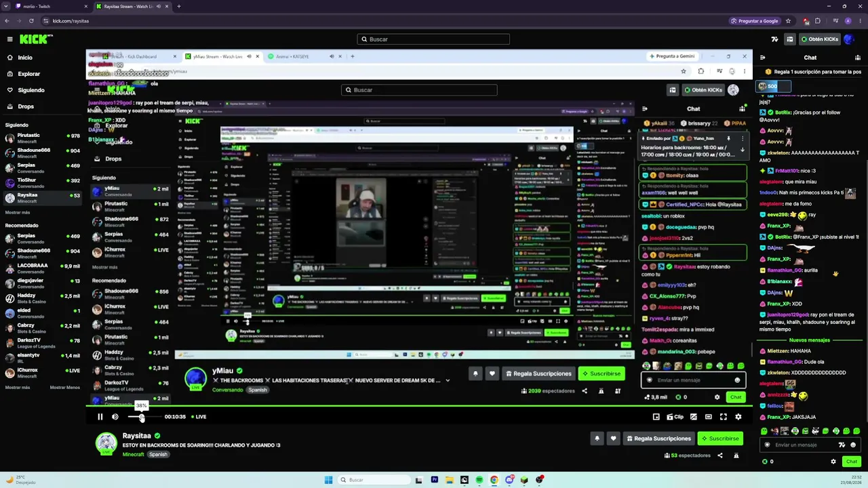
Task: Open the chat emote picker
Action: tap(853, 445)
